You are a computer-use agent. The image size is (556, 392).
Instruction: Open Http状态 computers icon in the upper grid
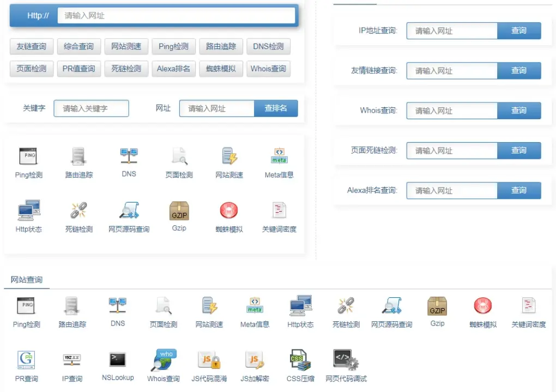[x=29, y=210]
